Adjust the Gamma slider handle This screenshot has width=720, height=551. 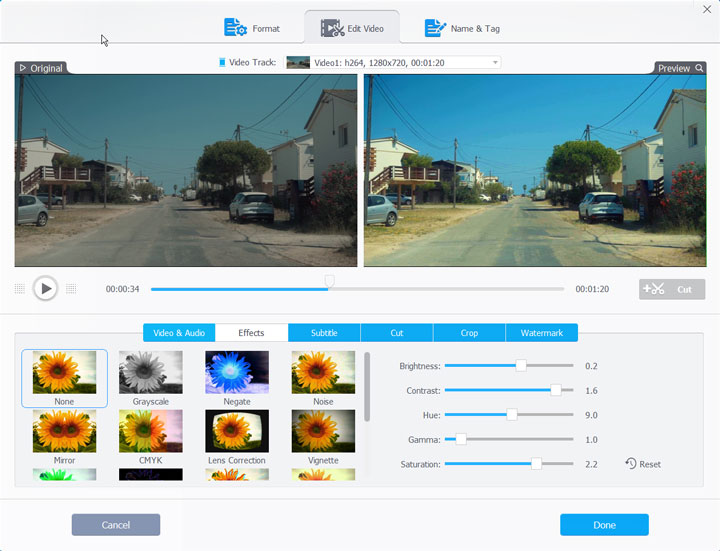461,439
